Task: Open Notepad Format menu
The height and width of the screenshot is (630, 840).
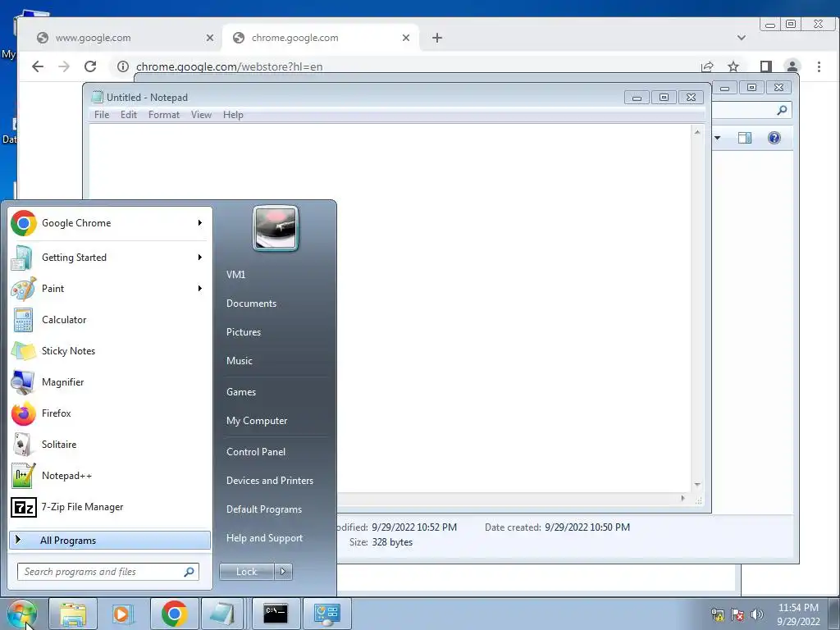Action: pyautogui.click(x=164, y=115)
